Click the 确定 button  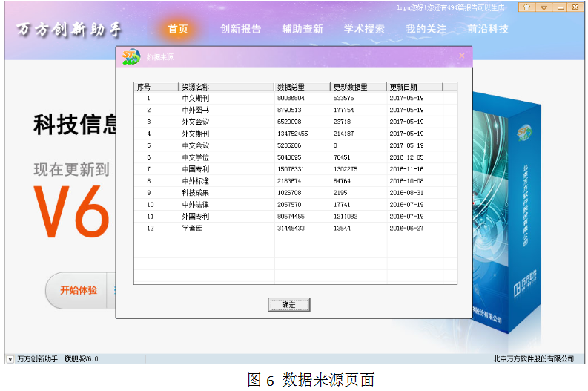tap(289, 305)
